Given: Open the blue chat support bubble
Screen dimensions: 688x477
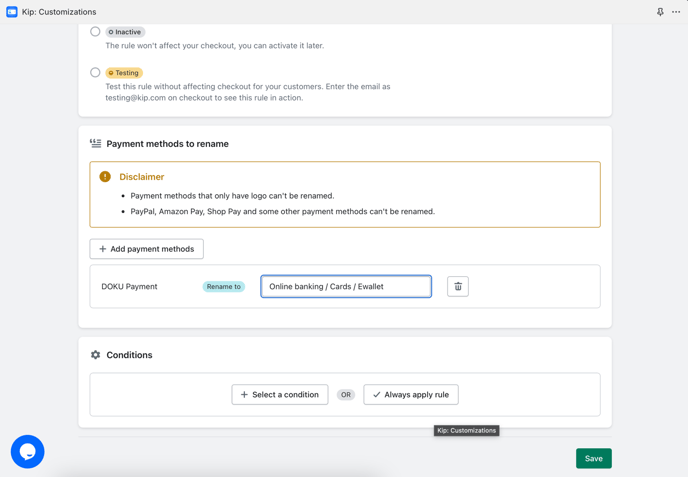Looking at the screenshot, I should (x=28, y=452).
